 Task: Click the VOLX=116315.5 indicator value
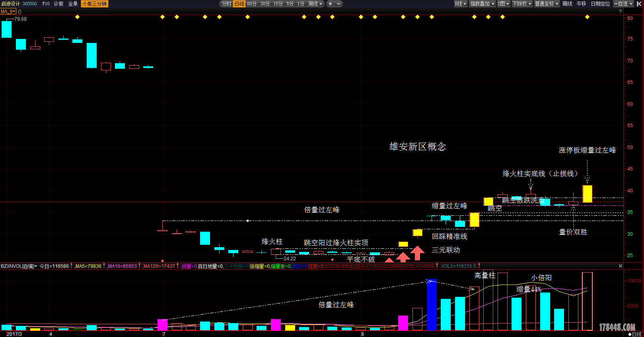(458, 266)
